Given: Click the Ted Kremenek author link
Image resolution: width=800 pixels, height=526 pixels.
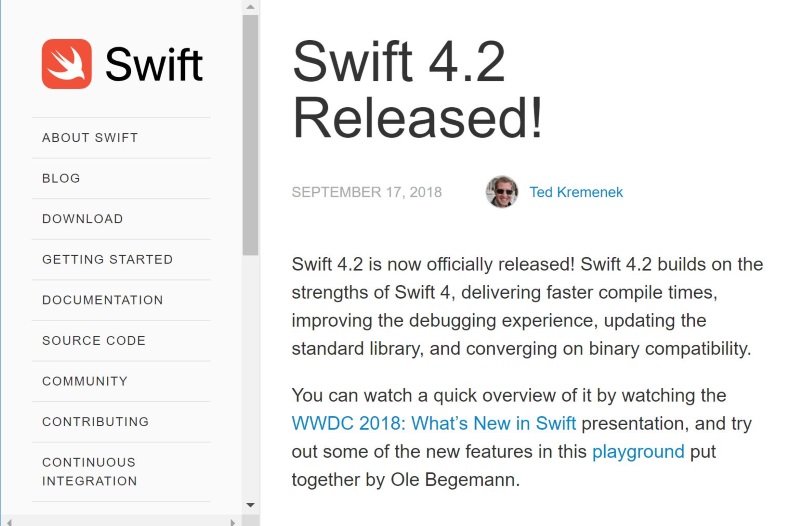Looking at the screenshot, I should point(576,192).
